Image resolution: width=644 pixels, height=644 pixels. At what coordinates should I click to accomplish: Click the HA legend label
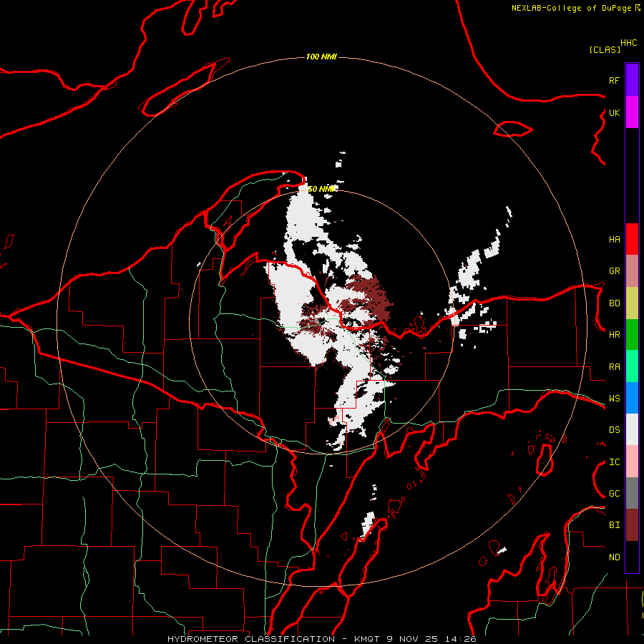coord(614,240)
